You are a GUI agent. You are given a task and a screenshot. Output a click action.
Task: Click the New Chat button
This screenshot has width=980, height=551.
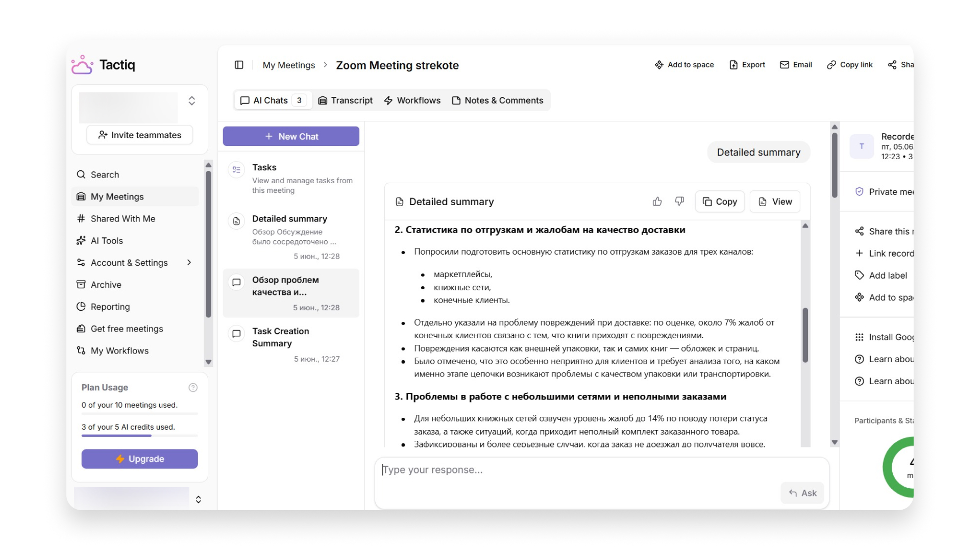pos(291,136)
